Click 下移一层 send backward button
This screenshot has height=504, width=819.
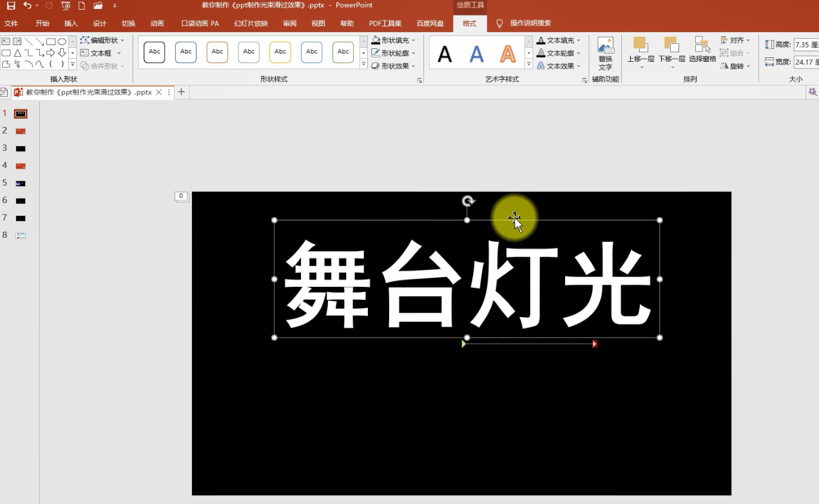click(x=671, y=53)
